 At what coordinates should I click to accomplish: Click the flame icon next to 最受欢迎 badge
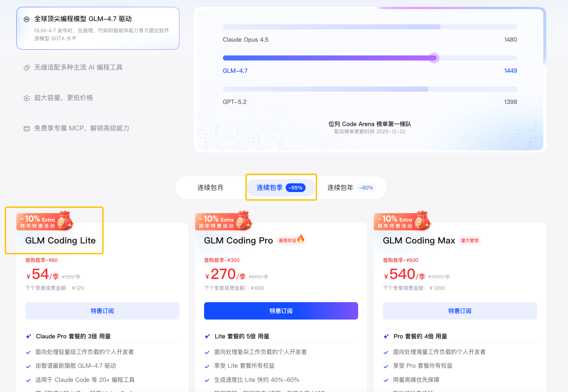[x=300, y=239]
